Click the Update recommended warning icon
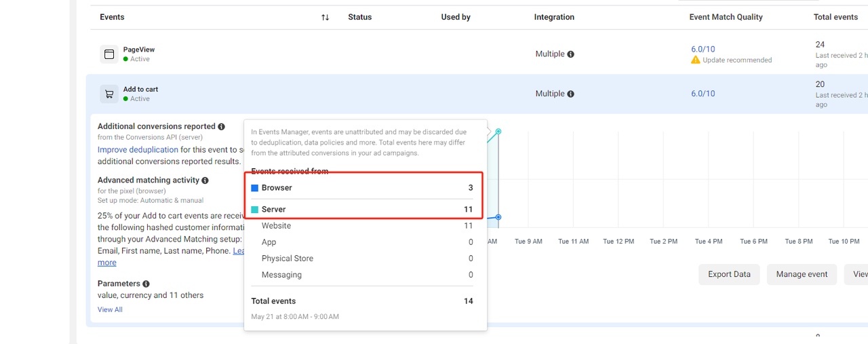 click(696, 60)
